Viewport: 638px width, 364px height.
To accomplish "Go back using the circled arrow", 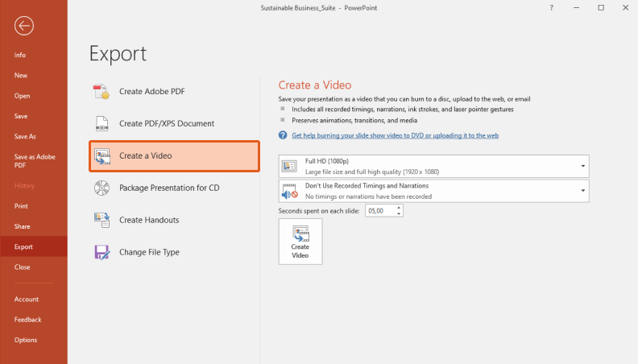I will pyautogui.click(x=24, y=26).
